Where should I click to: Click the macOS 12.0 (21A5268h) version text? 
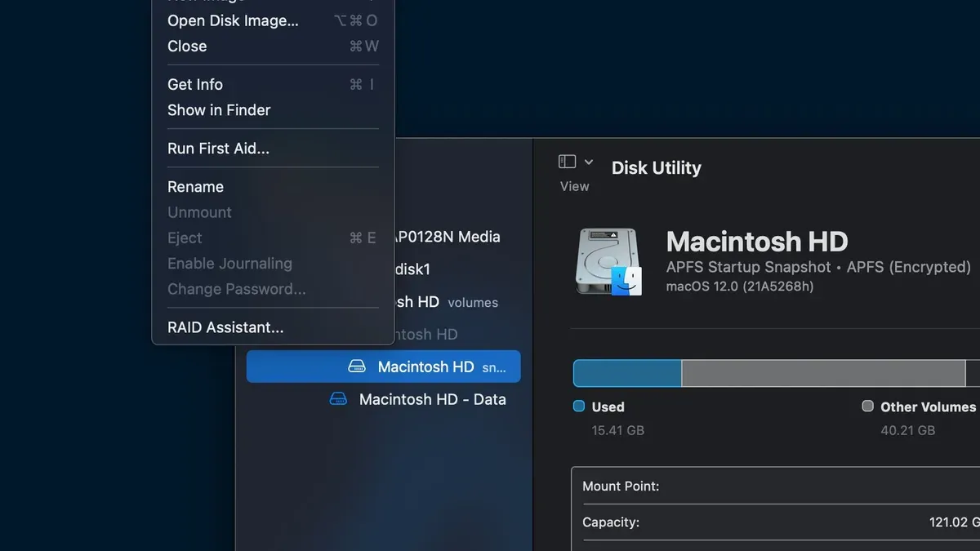740,287
